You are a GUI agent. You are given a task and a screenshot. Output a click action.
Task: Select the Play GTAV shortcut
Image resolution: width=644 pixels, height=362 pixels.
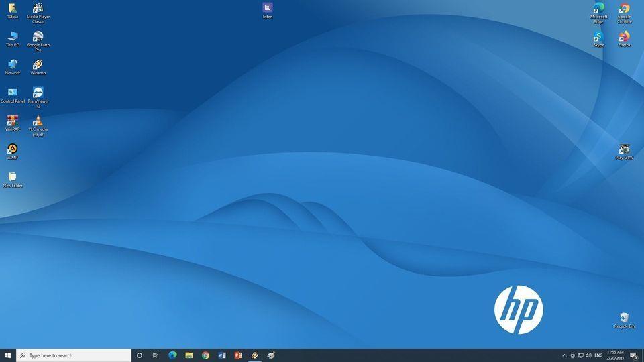click(625, 152)
